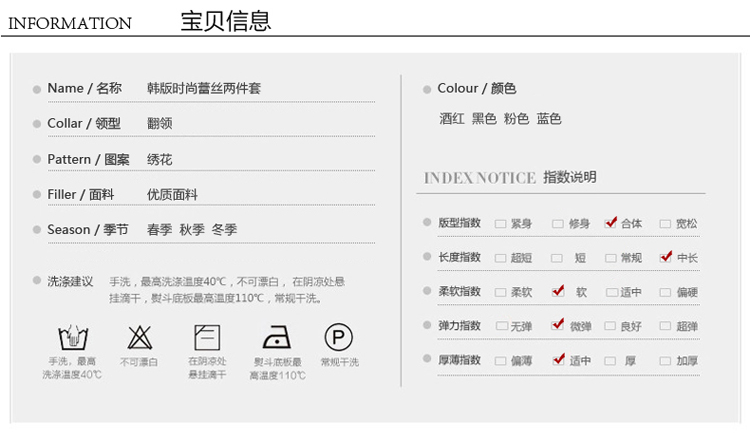
Task: Click the INFORMATION header label
Action: 69,23
